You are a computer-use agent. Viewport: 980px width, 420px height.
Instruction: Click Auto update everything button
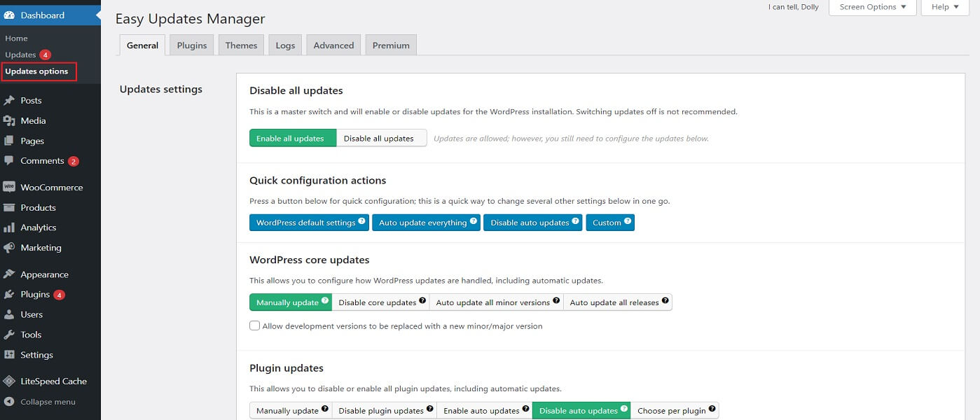tap(426, 223)
